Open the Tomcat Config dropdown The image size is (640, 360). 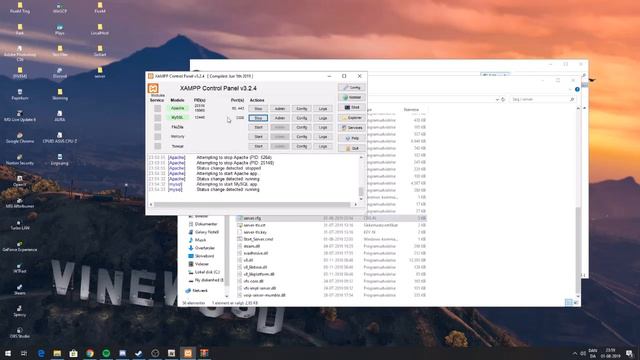[x=301, y=146]
